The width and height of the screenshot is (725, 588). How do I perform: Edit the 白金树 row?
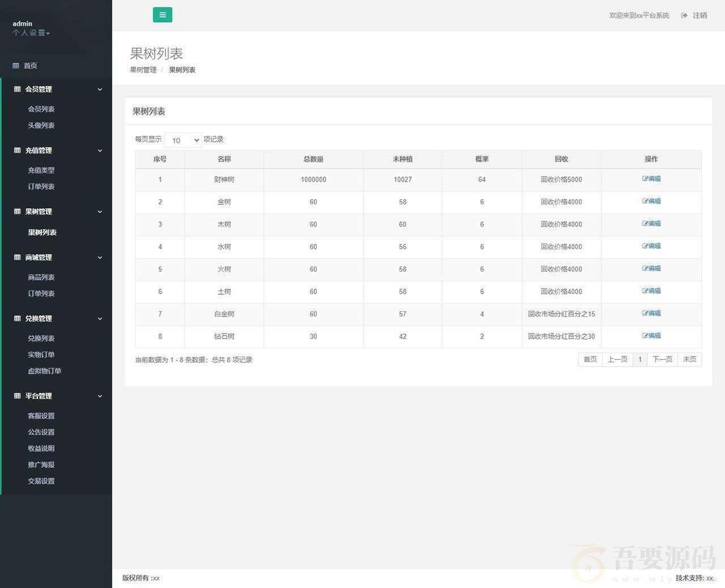click(x=651, y=314)
